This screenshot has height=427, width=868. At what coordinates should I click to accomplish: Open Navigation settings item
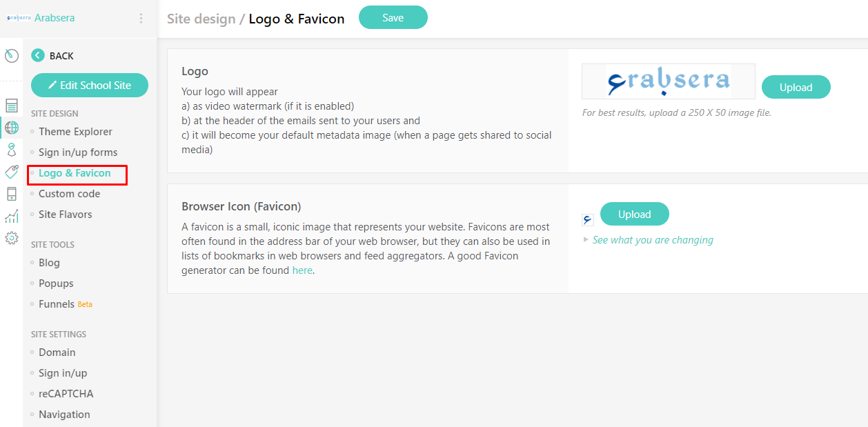tap(64, 415)
